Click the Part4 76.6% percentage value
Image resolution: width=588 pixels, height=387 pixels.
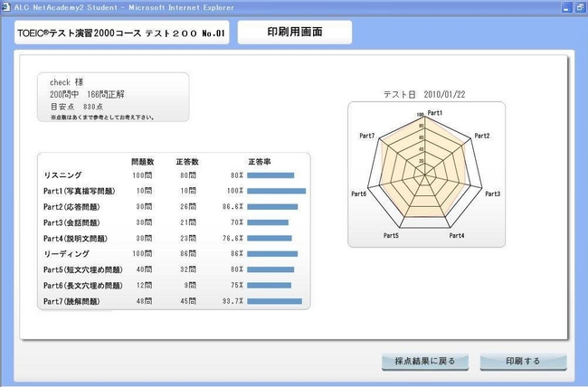(232, 238)
